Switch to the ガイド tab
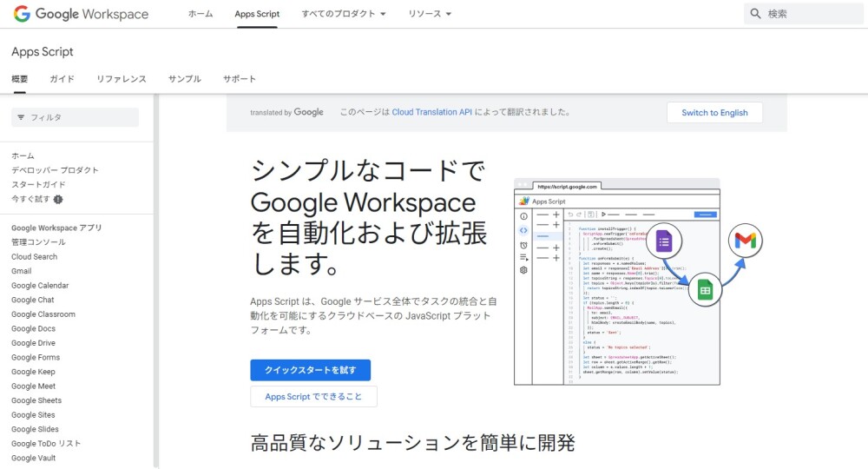Screen dimensions: 868x469 point(62,79)
